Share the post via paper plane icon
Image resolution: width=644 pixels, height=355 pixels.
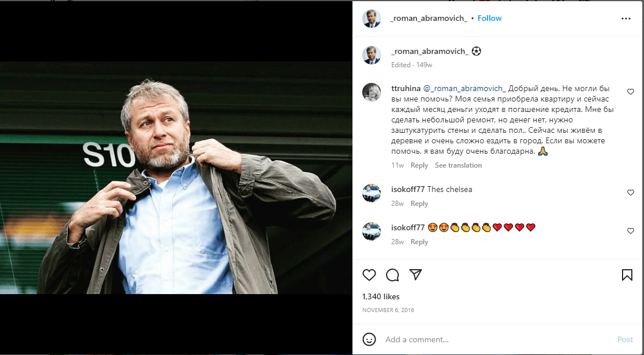(415, 274)
